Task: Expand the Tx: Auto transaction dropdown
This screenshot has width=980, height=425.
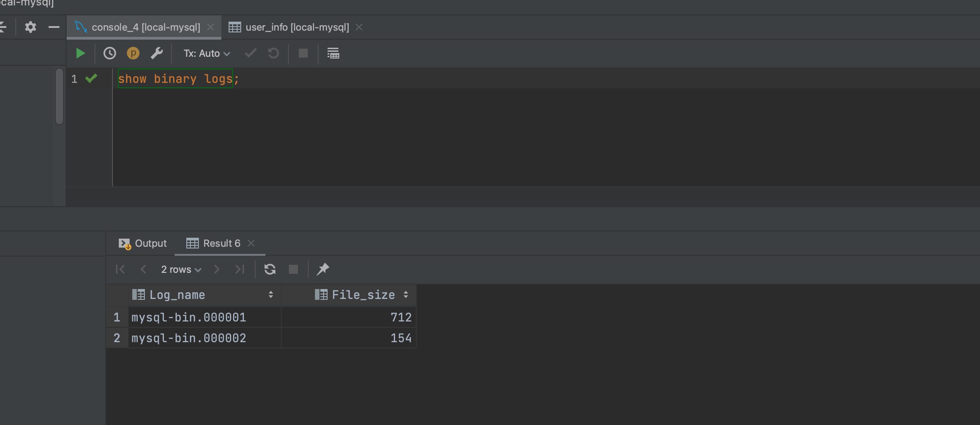Action: tap(207, 54)
